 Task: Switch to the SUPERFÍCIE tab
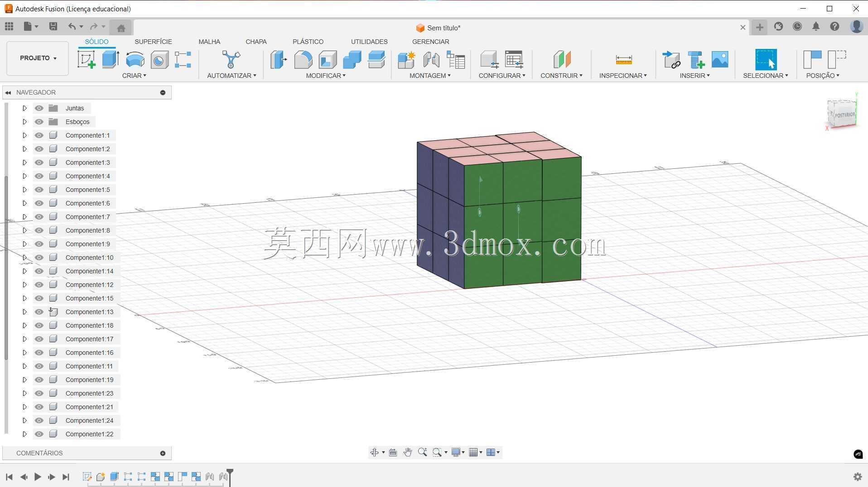point(153,42)
